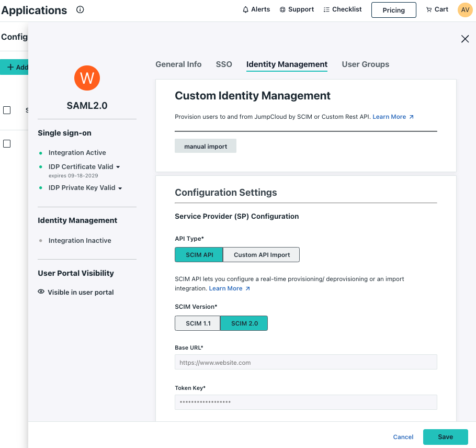Choose SCIM 1.1 version
This screenshot has height=448, width=476.
198,323
